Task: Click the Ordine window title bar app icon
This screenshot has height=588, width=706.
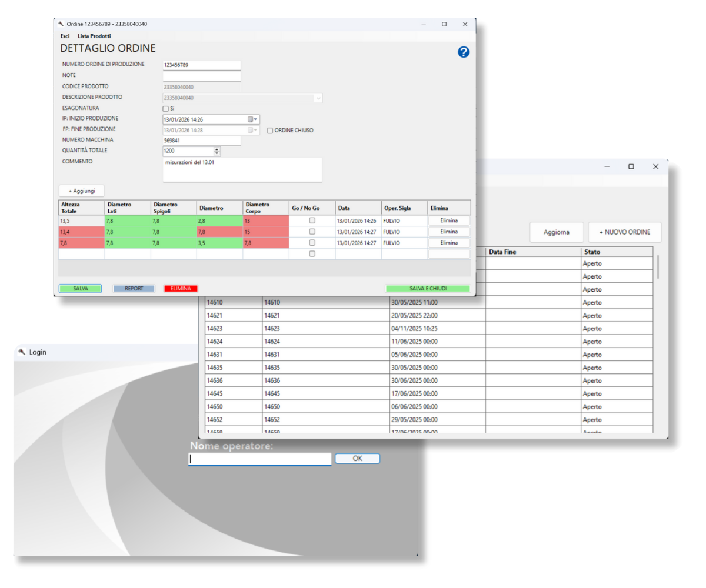Action: (x=61, y=24)
